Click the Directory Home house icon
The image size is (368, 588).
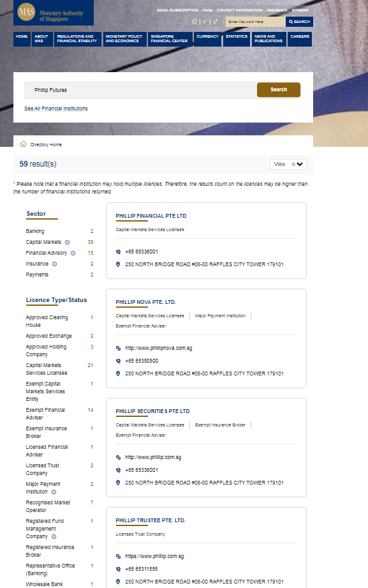point(23,144)
